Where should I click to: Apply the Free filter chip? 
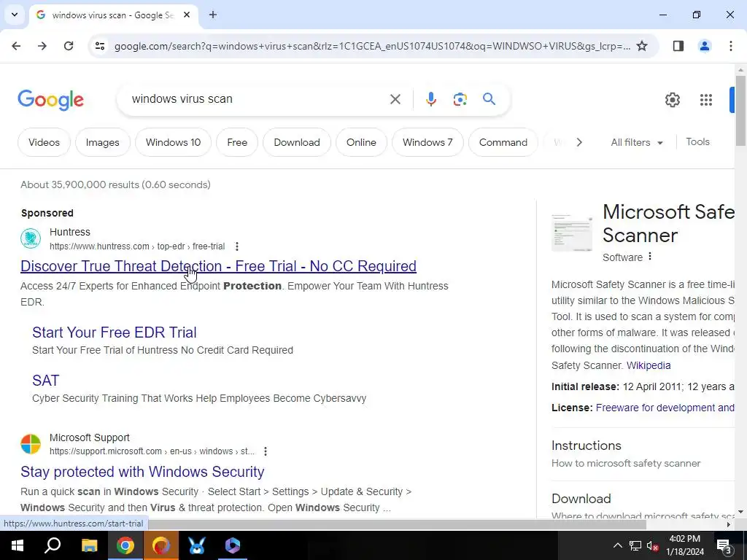237,142
